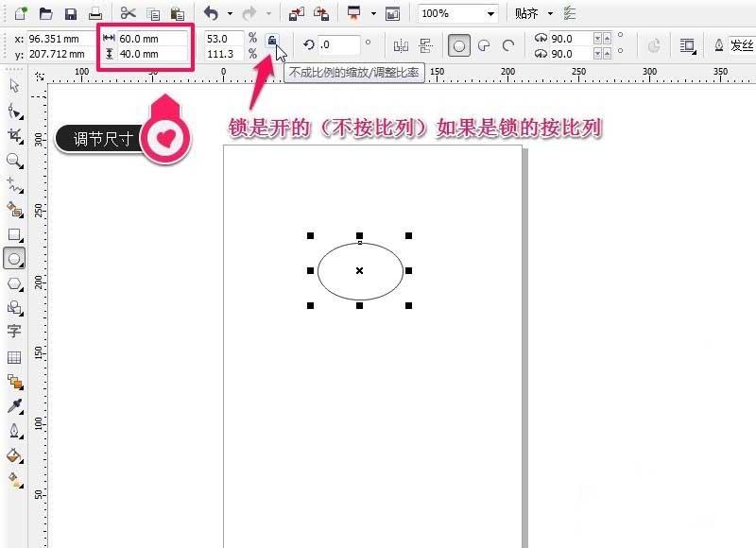
Task: Select the Zoom magnifier tool
Action: pyautogui.click(x=15, y=161)
